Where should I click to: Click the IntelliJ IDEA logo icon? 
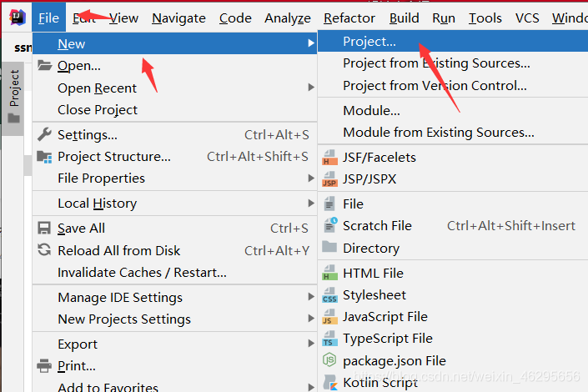[x=16, y=18]
